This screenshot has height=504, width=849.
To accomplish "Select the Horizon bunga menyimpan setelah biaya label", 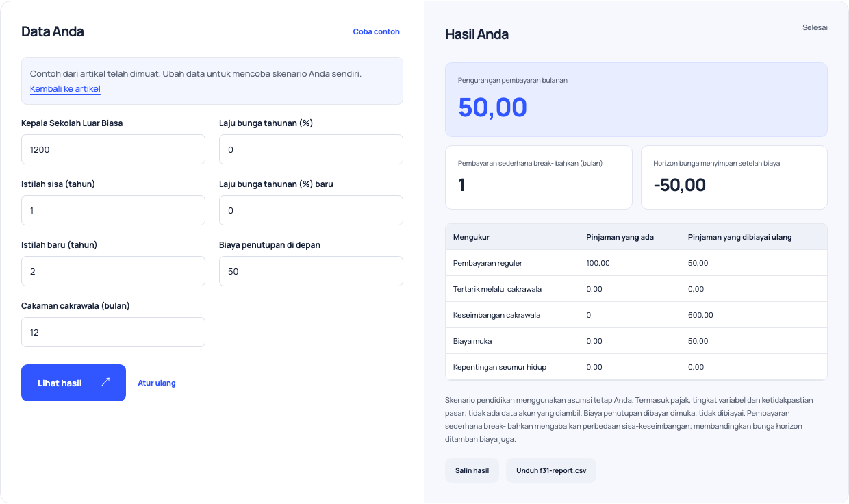I will pyautogui.click(x=717, y=163).
